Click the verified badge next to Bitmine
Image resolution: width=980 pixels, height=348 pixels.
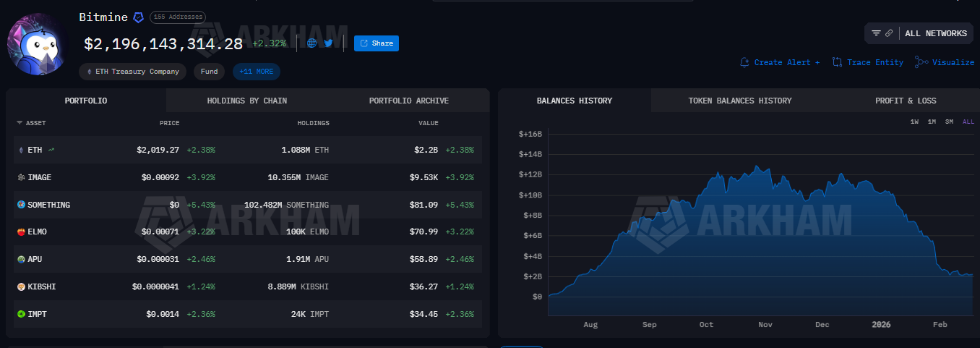tap(138, 17)
